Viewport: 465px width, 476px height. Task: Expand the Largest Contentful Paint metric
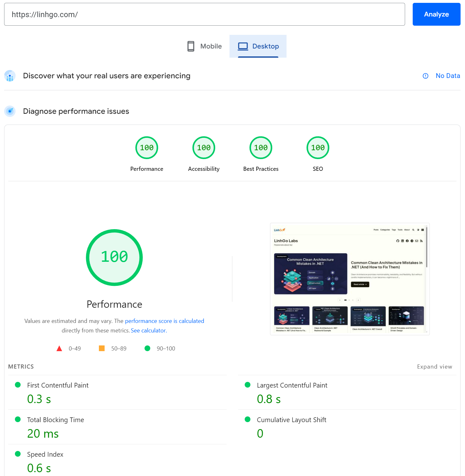click(x=292, y=385)
